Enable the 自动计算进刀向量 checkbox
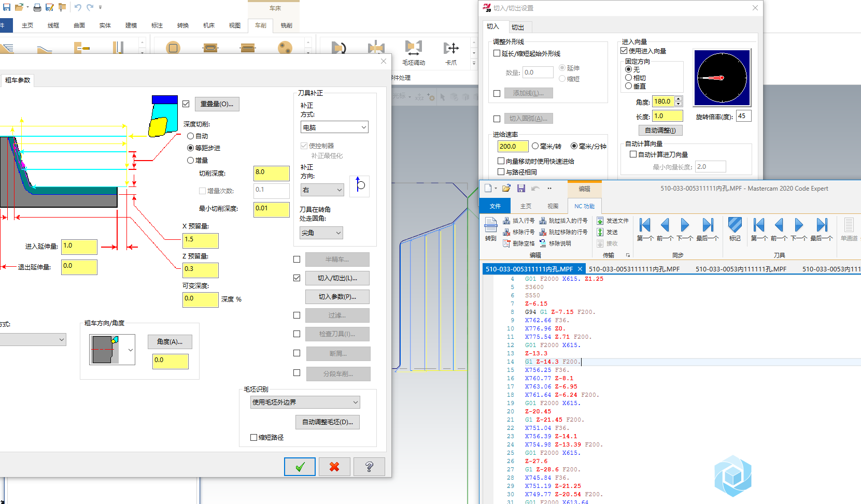 click(x=633, y=154)
